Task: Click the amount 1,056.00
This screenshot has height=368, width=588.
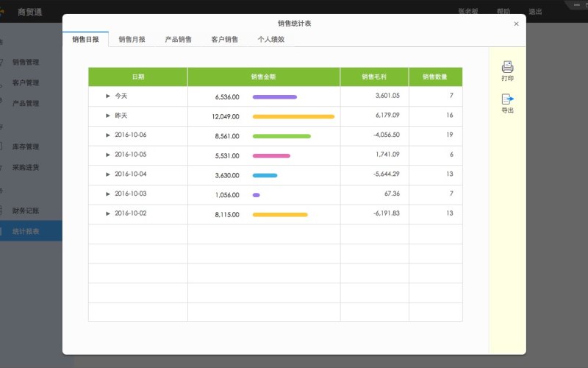Action: (227, 195)
